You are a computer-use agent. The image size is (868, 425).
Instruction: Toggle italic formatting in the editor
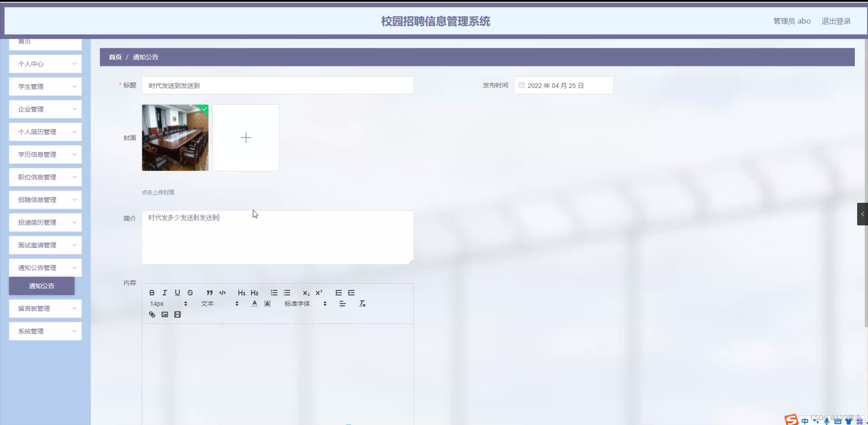pyautogui.click(x=165, y=293)
